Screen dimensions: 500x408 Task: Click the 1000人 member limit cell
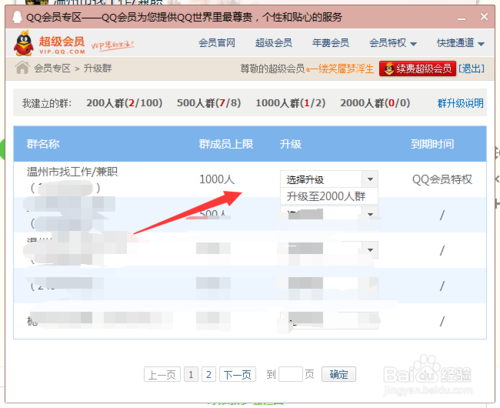217,179
